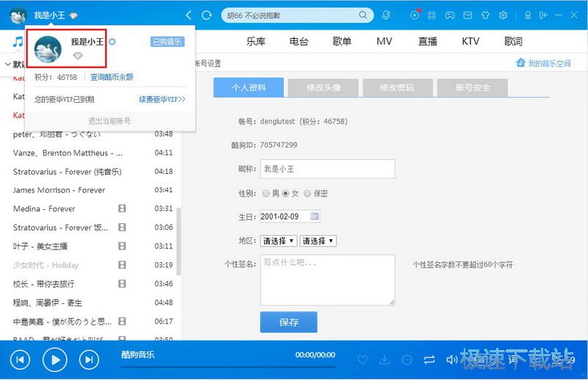
Task: Click 查询酷币余额 link
Action: (x=112, y=77)
